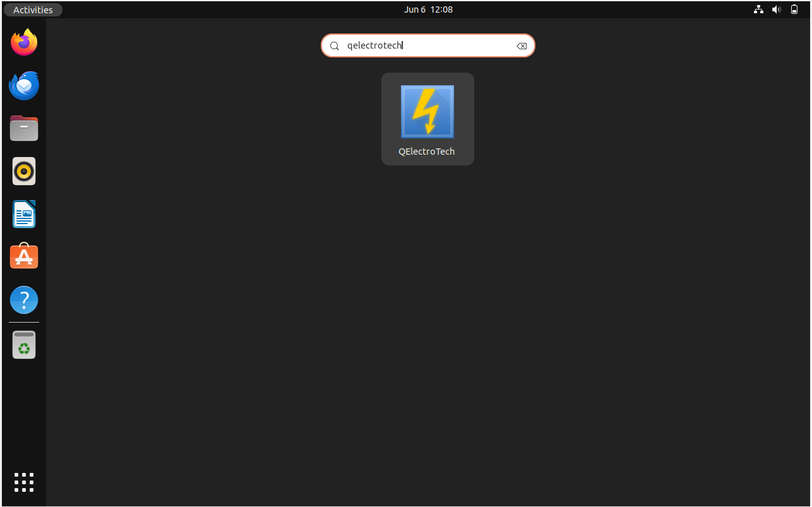Screen dimensions: 812x507
Task: Open LibreOffice Writer
Action: click(x=23, y=213)
